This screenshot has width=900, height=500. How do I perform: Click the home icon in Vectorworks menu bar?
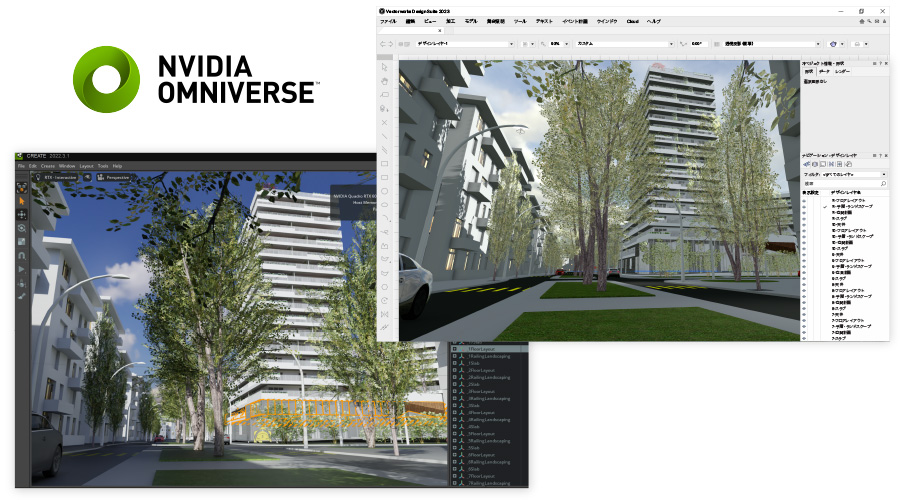click(x=862, y=21)
